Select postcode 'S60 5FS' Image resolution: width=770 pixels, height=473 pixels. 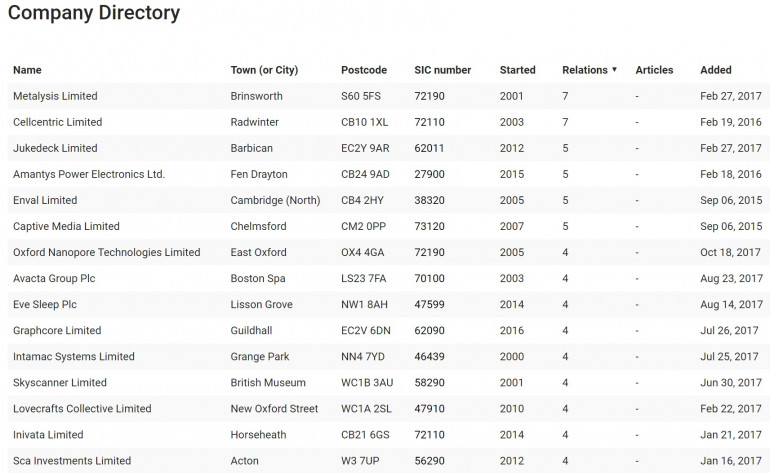[360, 96]
